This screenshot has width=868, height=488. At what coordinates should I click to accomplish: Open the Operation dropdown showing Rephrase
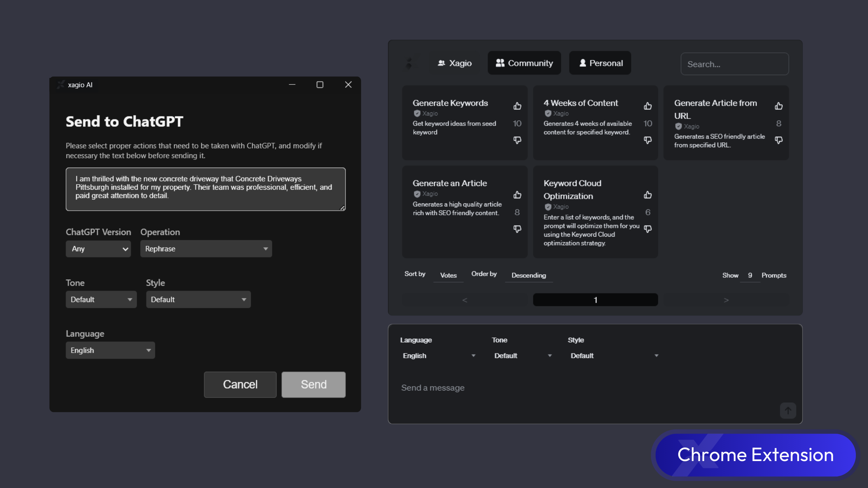(206, 248)
